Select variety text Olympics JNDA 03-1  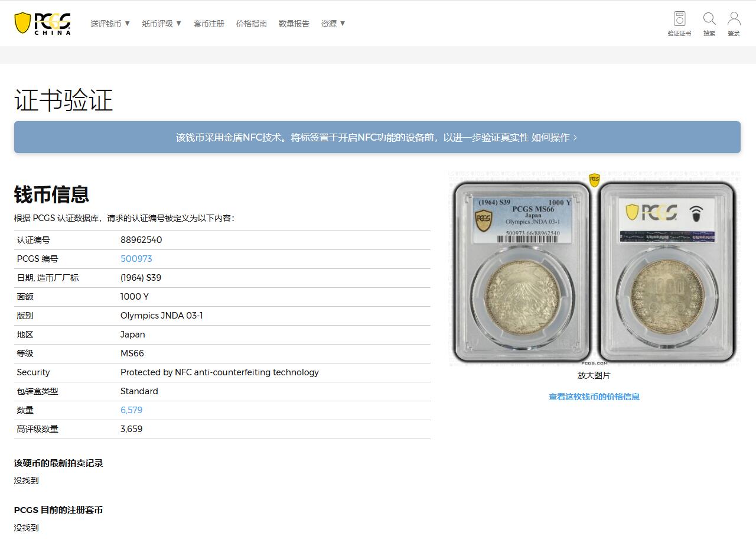(x=162, y=316)
